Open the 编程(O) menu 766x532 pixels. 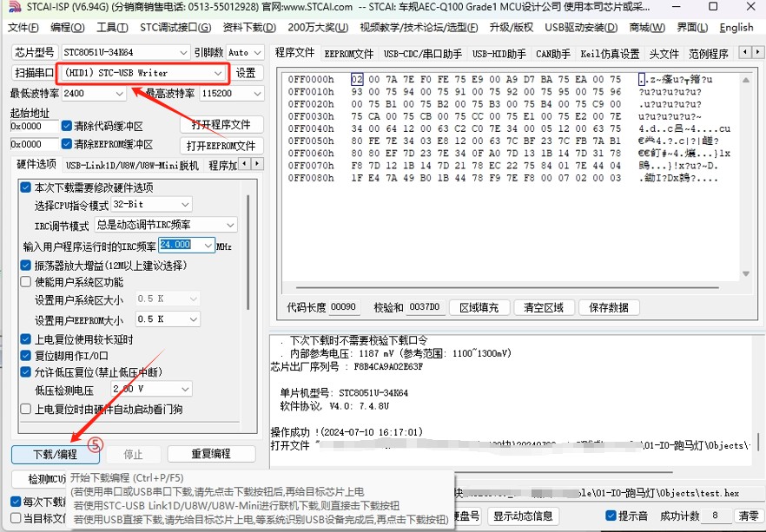coord(68,28)
